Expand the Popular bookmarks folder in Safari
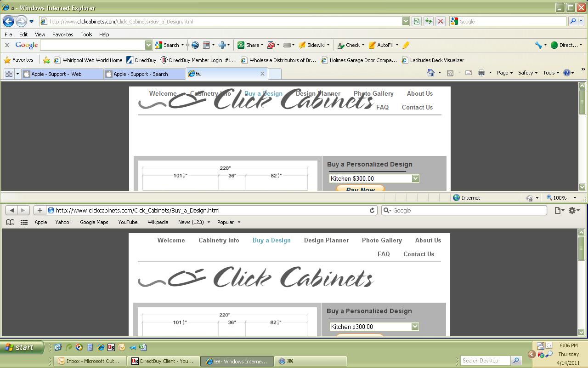Viewport: 588px width, 368px height. click(239, 222)
